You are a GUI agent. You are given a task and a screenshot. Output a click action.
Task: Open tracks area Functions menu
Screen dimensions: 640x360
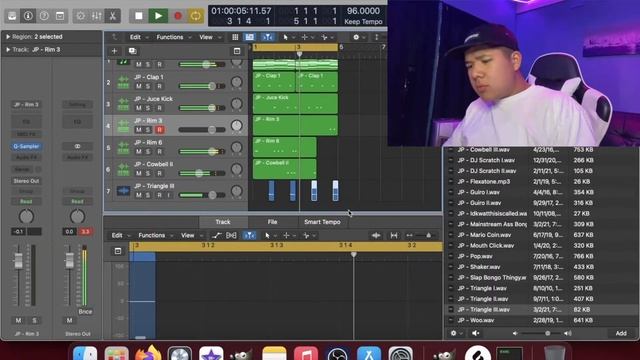[x=173, y=37]
